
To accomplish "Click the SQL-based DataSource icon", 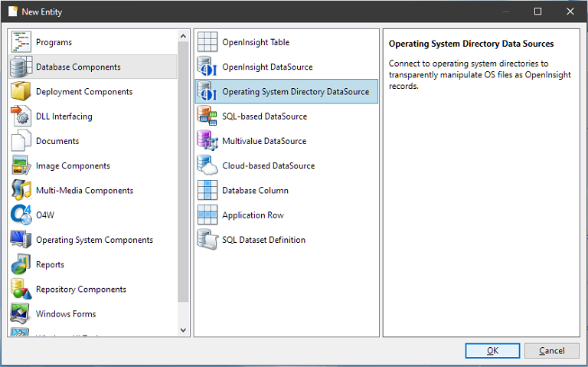I will coord(207,116).
